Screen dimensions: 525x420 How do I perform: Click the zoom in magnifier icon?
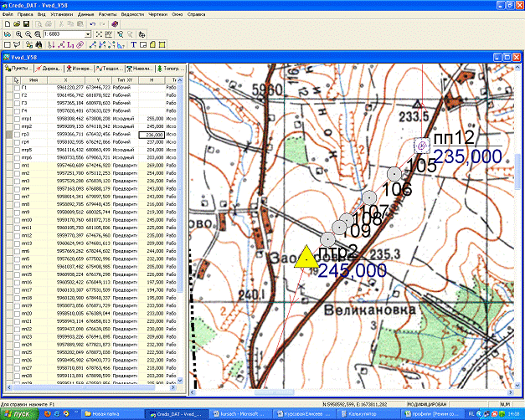coord(17,33)
